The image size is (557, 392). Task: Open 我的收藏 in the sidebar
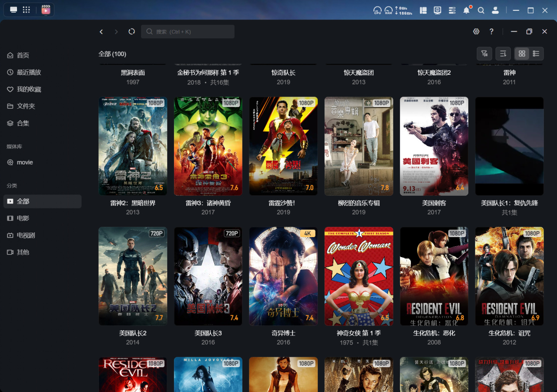43,89
